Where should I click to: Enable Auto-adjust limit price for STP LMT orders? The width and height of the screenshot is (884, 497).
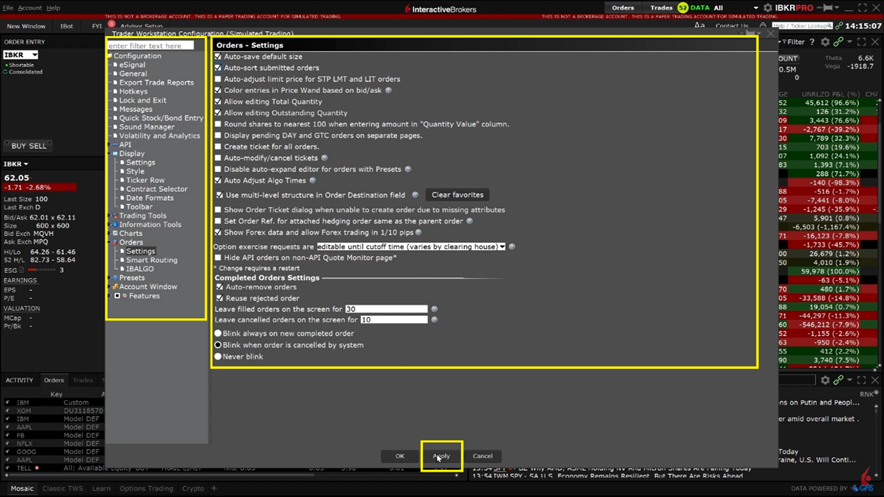pyautogui.click(x=219, y=79)
